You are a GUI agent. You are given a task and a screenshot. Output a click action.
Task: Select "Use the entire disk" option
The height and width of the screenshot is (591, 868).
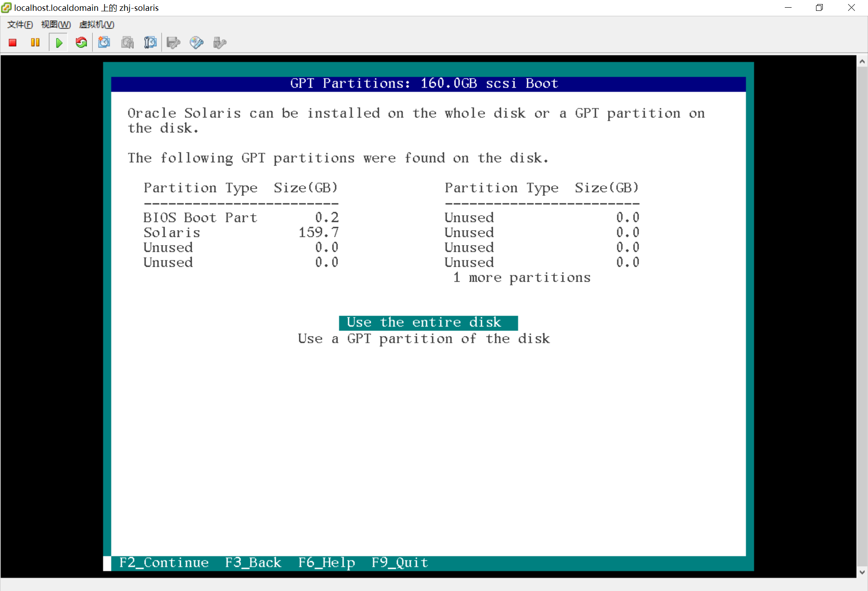(x=428, y=322)
